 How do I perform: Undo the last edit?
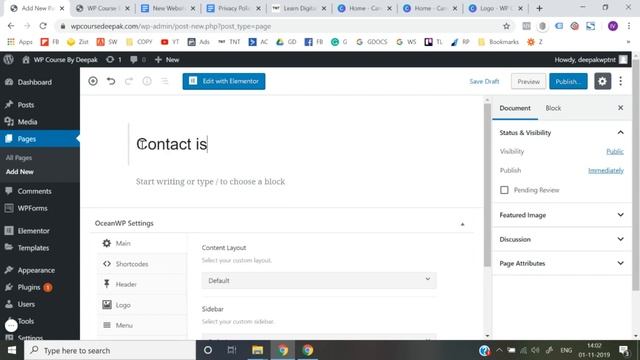111,81
